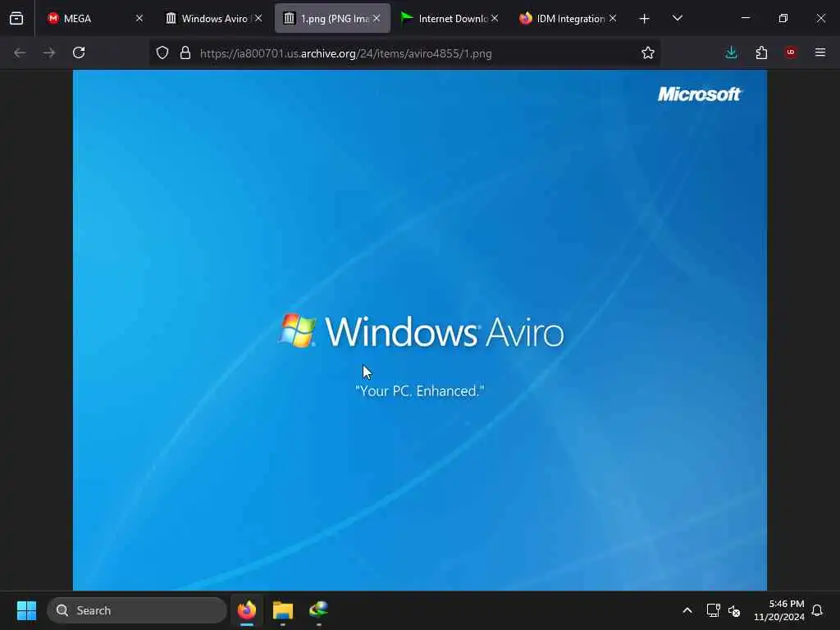Open the tracking protection shield icon

pyautogui.click(x=162, y=52)
